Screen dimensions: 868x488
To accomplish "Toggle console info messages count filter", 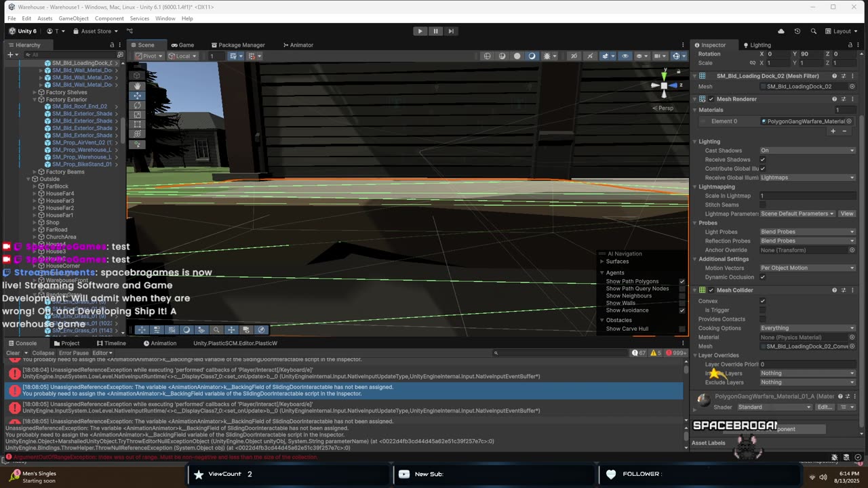I will pyautogui.click(x=639, y=353).
